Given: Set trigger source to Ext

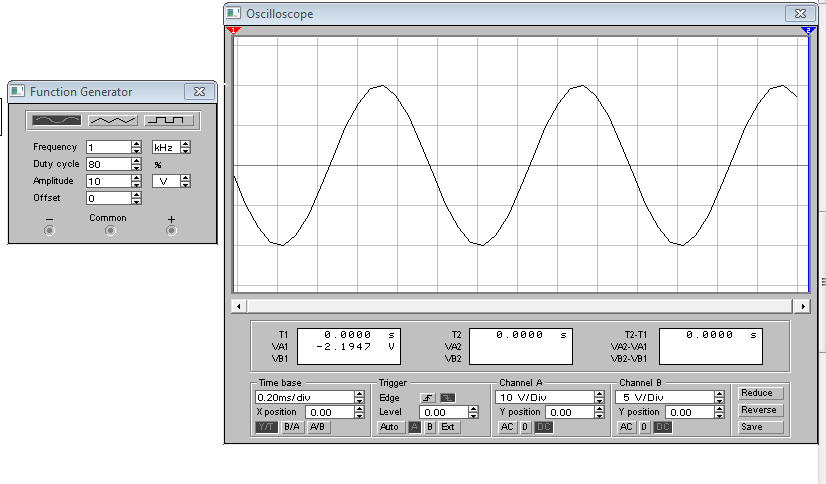Looking at the screenshot, I should (448, 427).
